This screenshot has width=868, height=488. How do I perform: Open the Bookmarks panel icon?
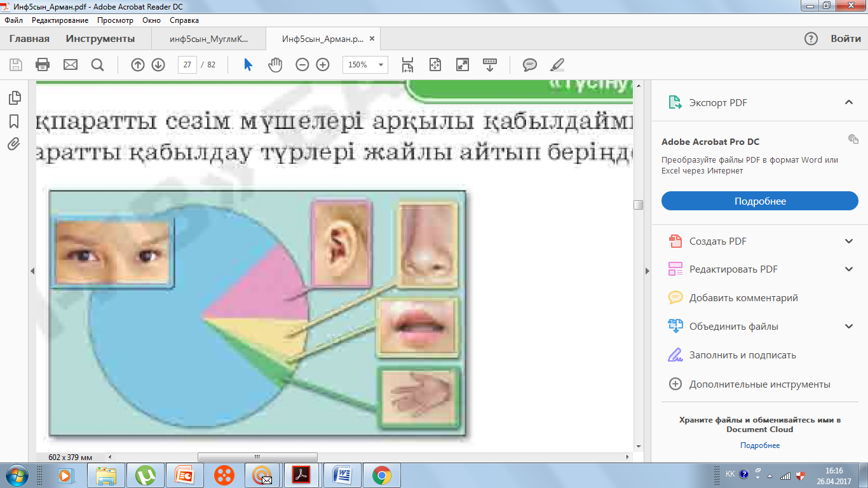click(14, 121)
